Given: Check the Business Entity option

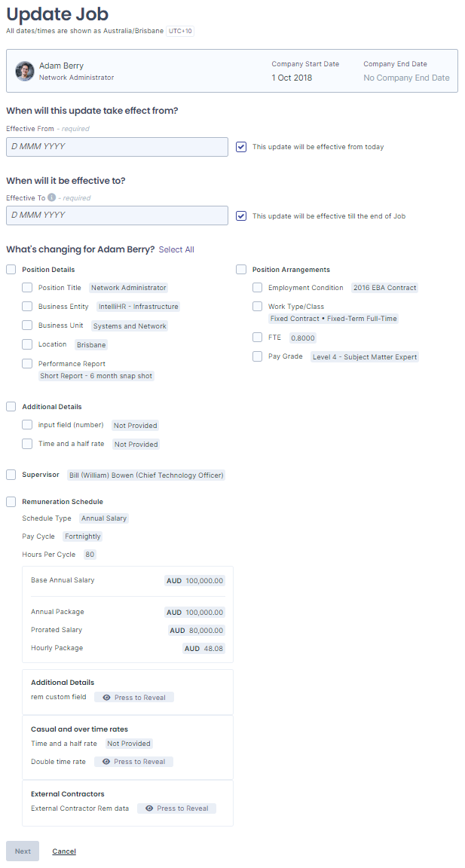Looking at the screenshot, I should 27,307.
